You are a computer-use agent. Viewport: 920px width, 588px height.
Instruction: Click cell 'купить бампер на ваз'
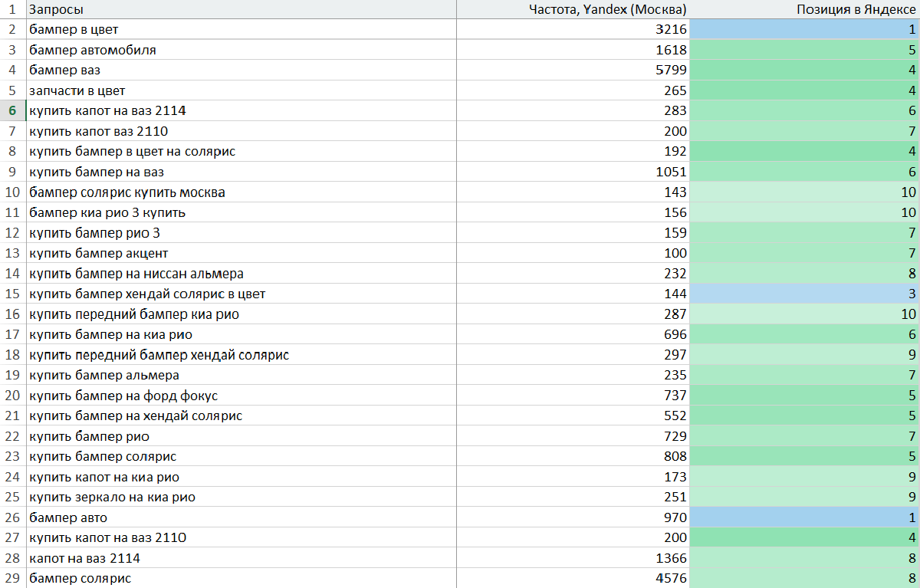click(242, 172)
